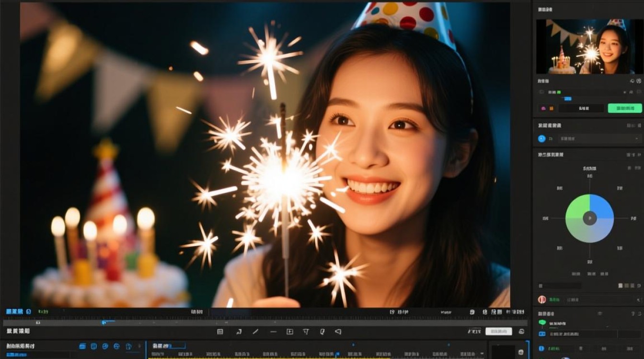Screen dimensions: 644x359
Task: Click the funnel-shaped icon in the timeline toolbar
Action: (306, 332)
